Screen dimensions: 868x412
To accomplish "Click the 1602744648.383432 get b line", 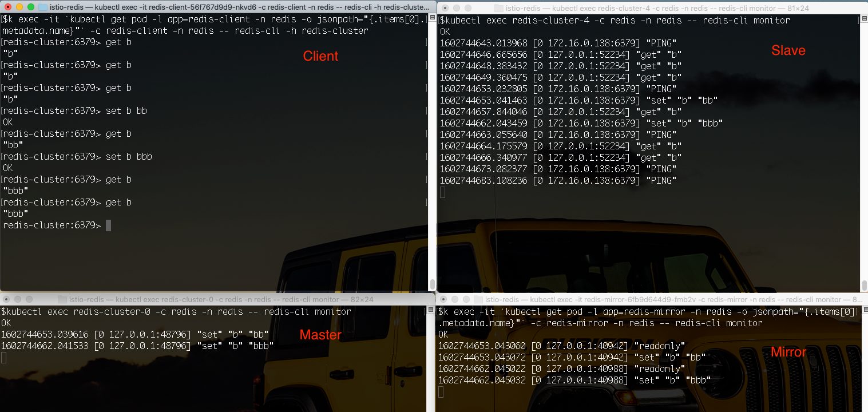I will (560, 66).
